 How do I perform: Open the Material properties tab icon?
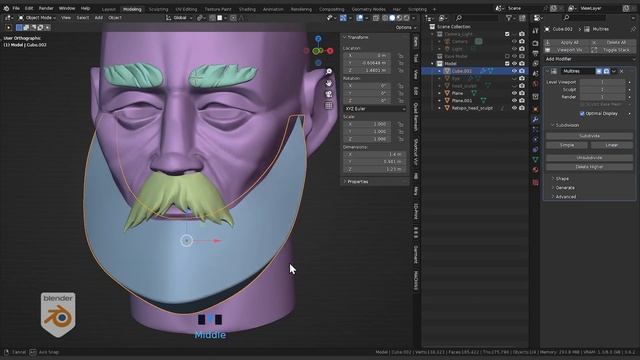point(536,170)
